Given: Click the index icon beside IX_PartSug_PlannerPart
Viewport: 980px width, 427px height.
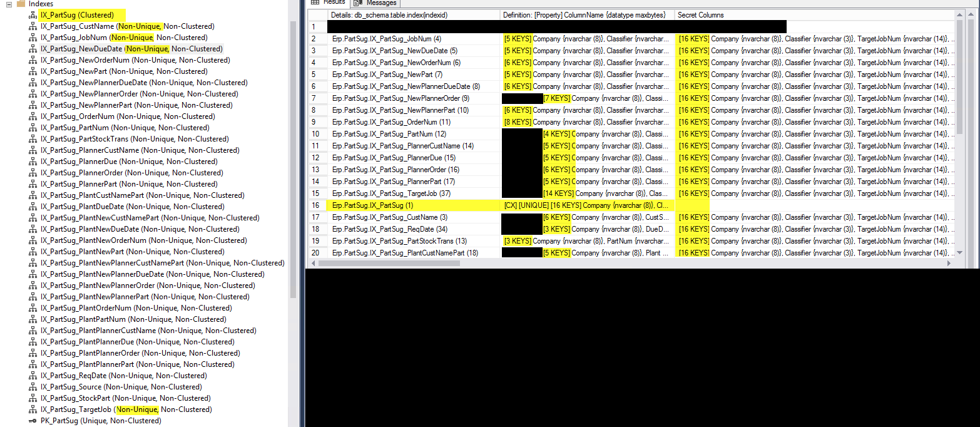Looking at the screenshot, I should click(x=33, y=184).
